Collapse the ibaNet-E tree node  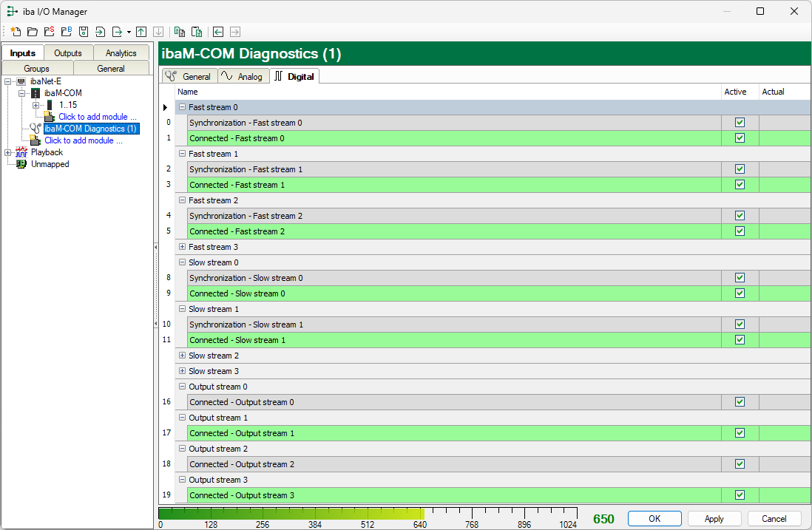pos(8,82)
